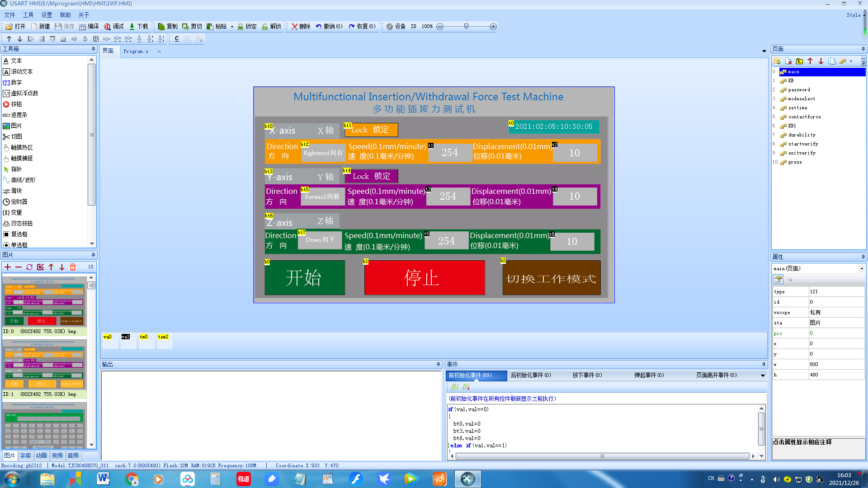Expand the main(页面) properties combo box
This screenshot has height=488, width=868.
[x=862, y=268]
